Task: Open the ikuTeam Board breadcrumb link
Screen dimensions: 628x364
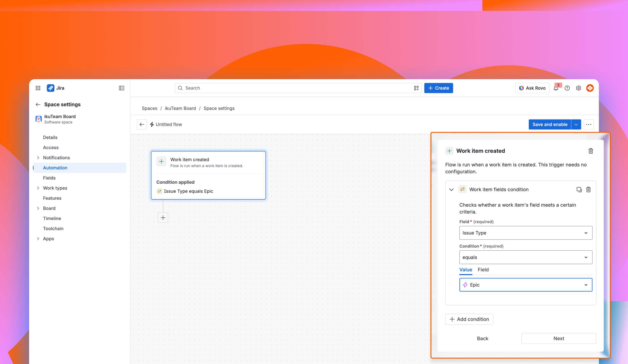Action: pyautogui.click(x=180, y=108)
